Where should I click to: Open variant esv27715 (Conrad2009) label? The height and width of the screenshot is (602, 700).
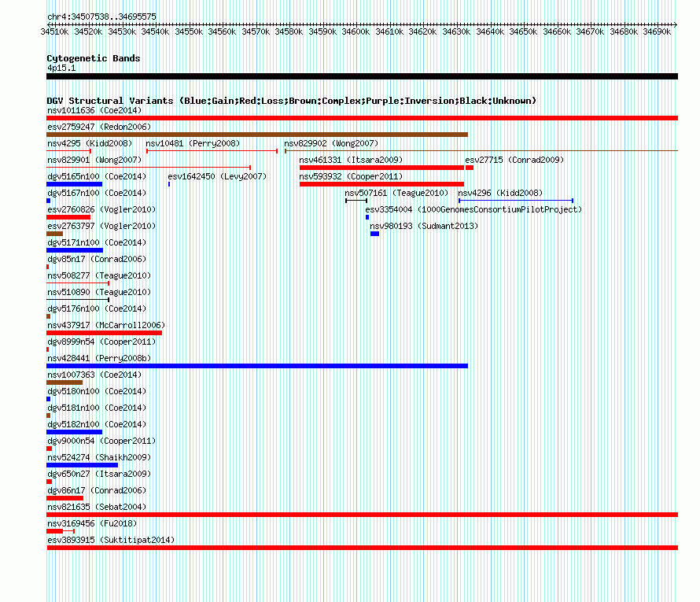click(514, 160)
